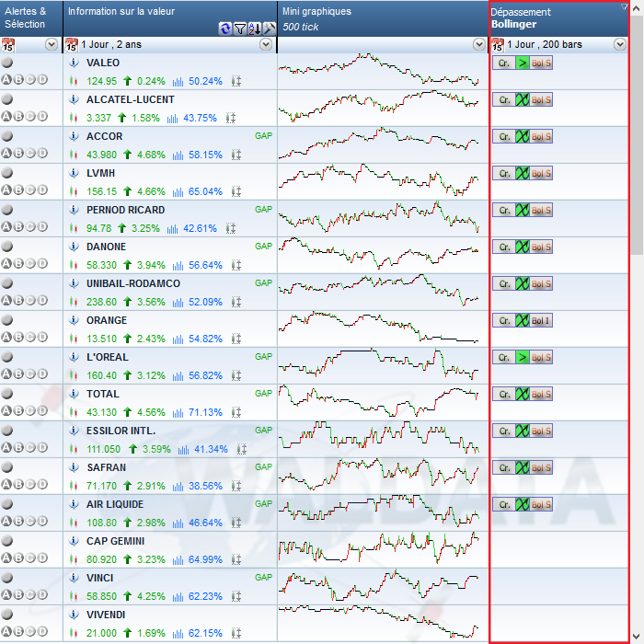644x644 pixels.
Task: Click the refresh icon in Information header
Action: point(224,29)
